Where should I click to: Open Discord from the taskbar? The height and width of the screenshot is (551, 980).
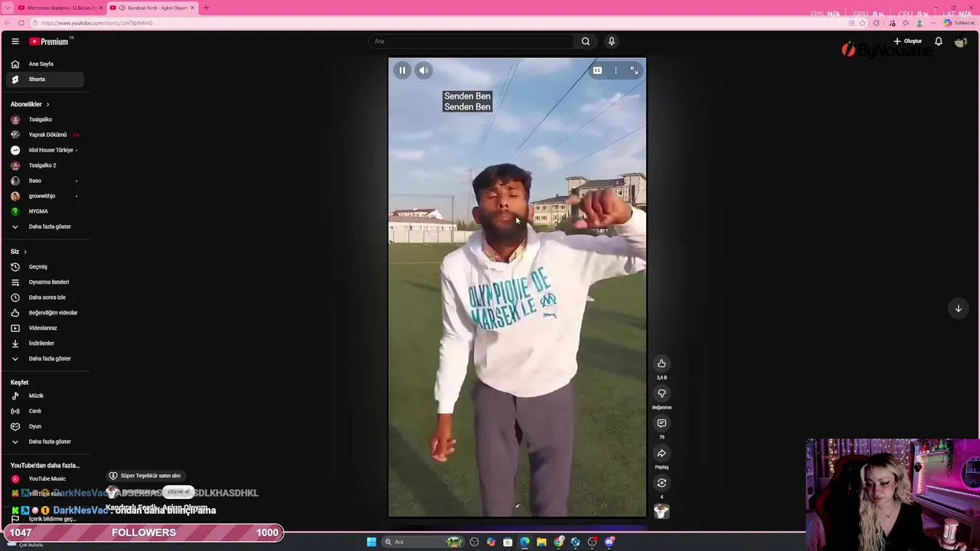(609, 542)
